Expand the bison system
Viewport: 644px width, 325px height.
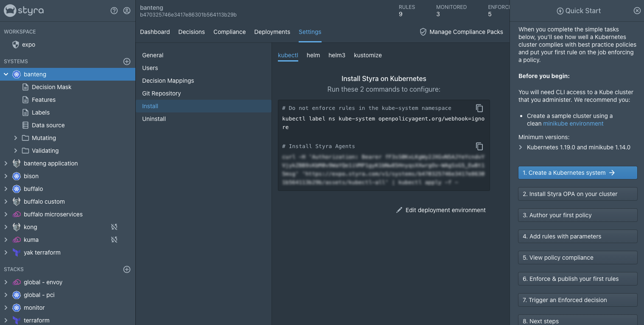click(x=6, y=176)
